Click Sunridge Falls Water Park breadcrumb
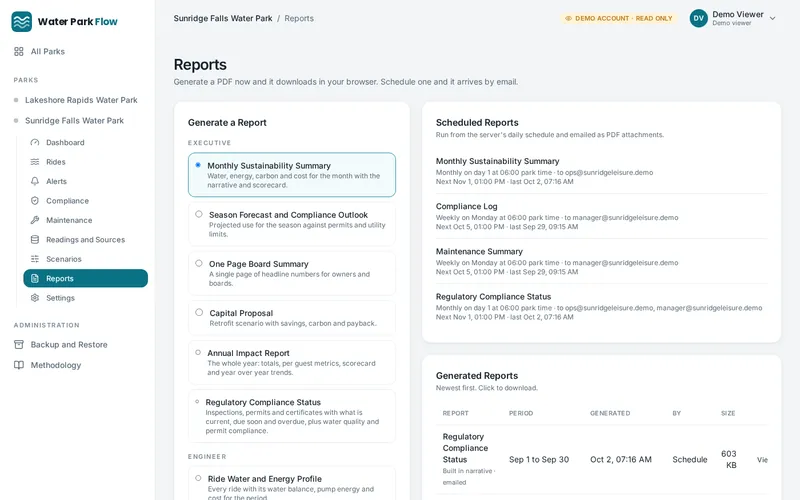This screenshot has width=800, height=500. [x=223, y=18]
